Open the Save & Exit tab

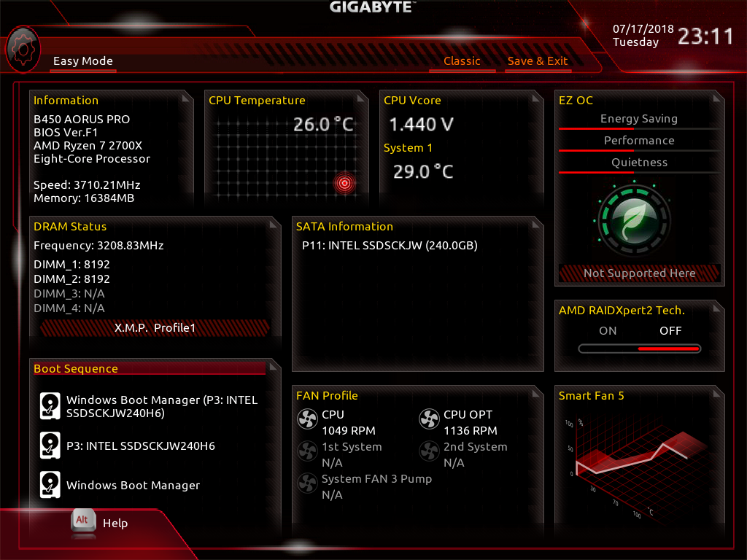(538, 61)
